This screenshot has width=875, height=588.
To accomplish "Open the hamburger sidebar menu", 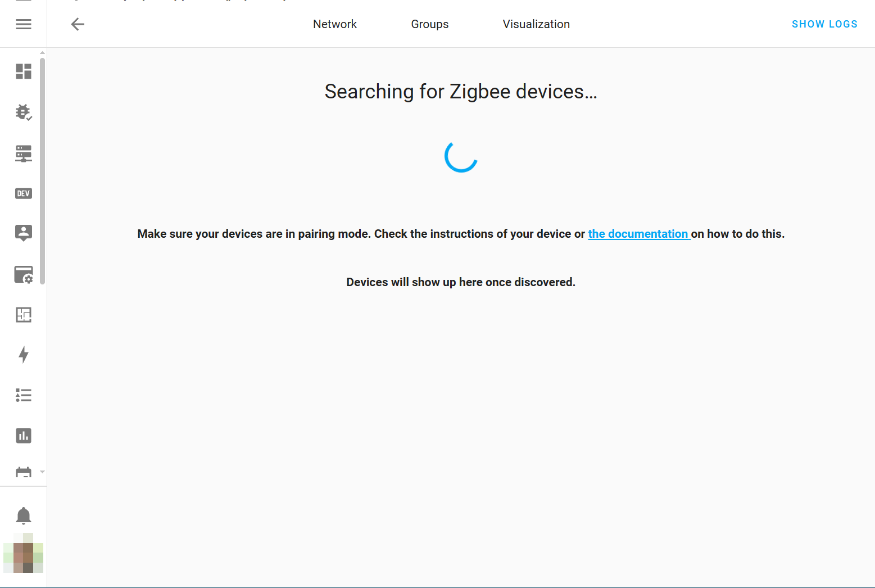I will pos(24,24).
